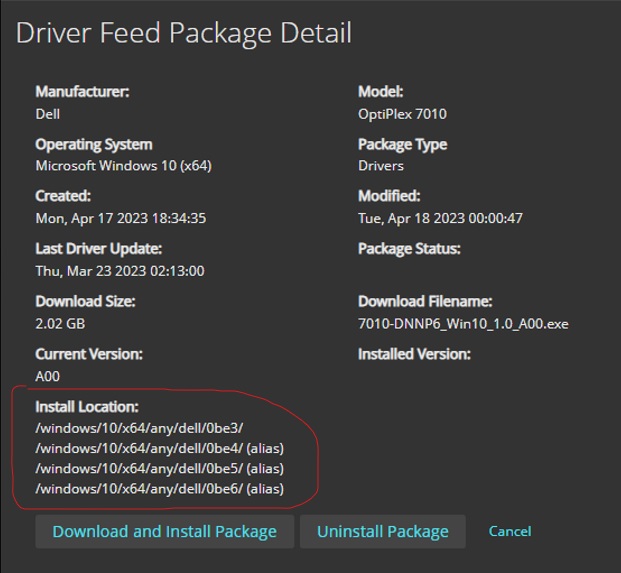
Task: Click the Manufacturer label
Action: pos(82,91)
